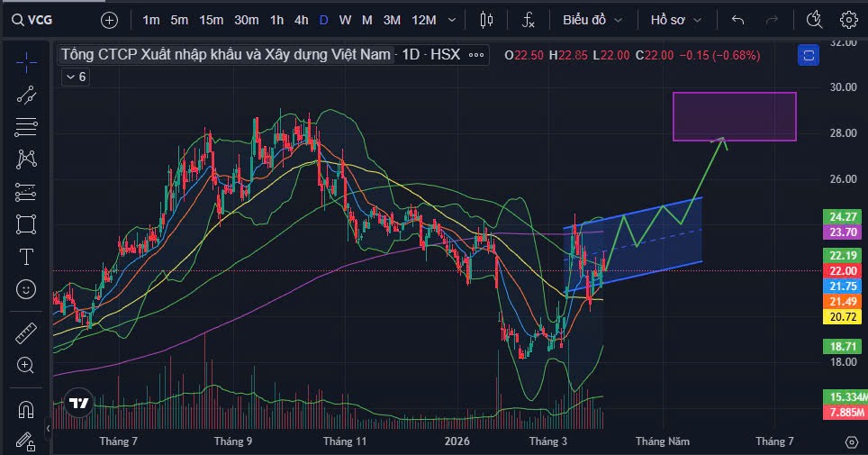Select the weekly W interval

345,20
